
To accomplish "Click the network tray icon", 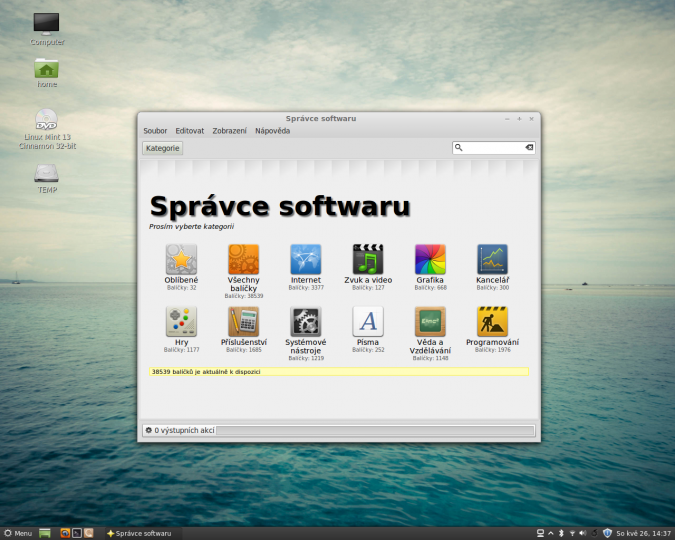I will 572,534.
